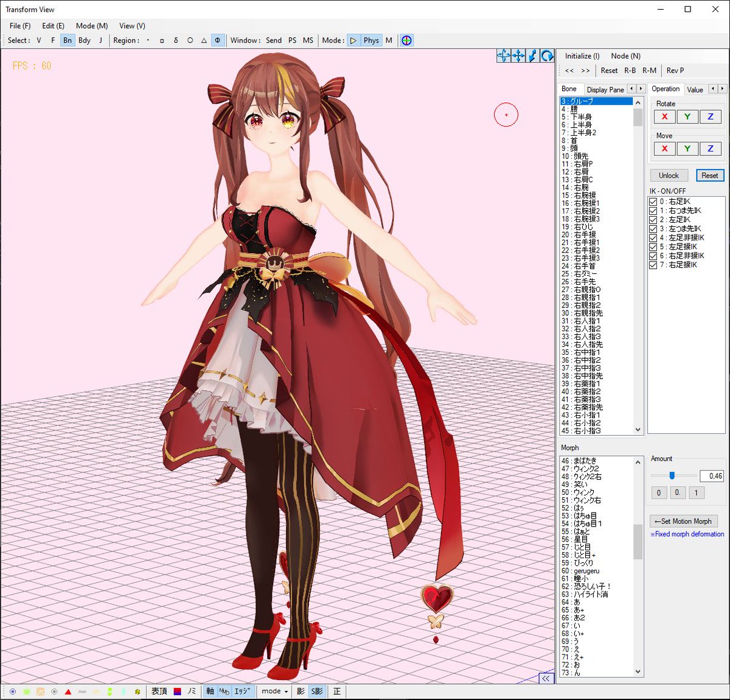Click the Amount slider handle

coord(672,476)
